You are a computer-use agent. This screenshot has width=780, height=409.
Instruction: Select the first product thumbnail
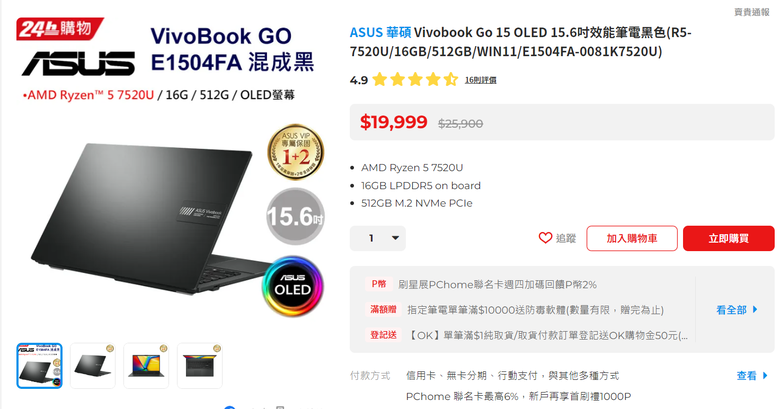[x=39, y=366]
